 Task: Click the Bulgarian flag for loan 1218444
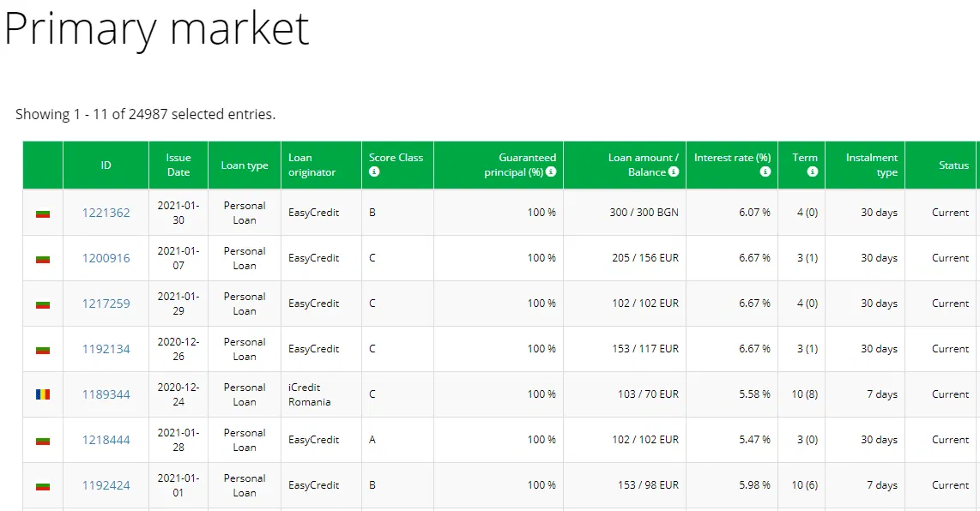click(x=43, y=440)
